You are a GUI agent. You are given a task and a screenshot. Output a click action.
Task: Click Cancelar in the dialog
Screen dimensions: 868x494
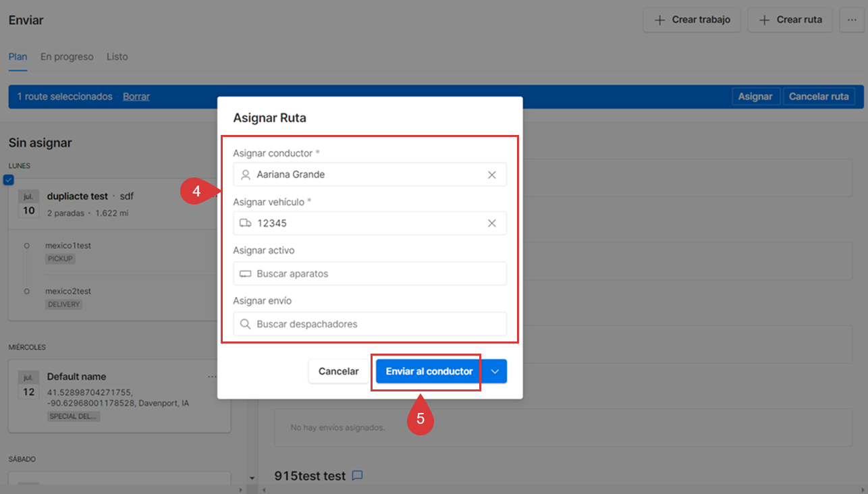338,371
